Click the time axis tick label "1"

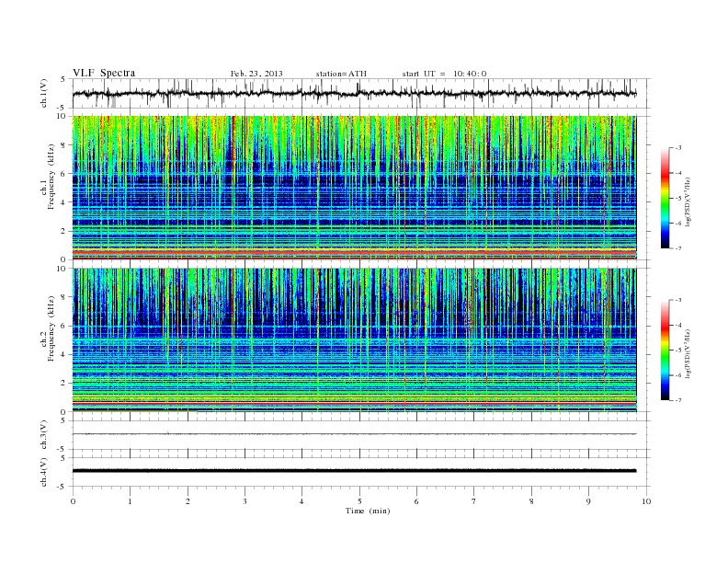[130, 501]
